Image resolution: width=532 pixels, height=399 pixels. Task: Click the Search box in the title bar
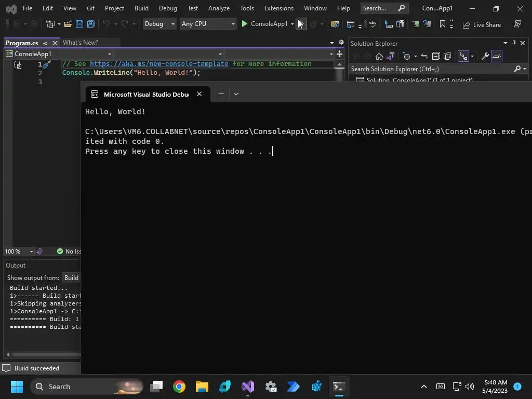coord(384,8)
